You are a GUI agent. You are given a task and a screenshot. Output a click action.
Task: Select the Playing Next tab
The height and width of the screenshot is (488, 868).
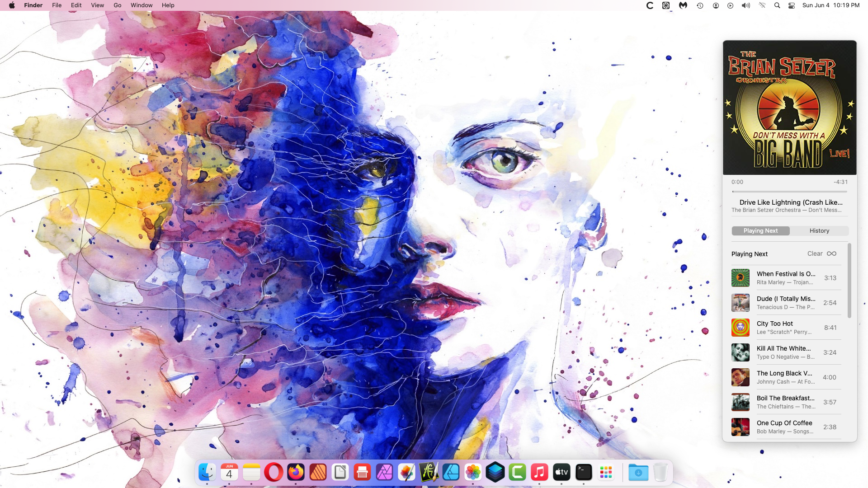(760, 230)
